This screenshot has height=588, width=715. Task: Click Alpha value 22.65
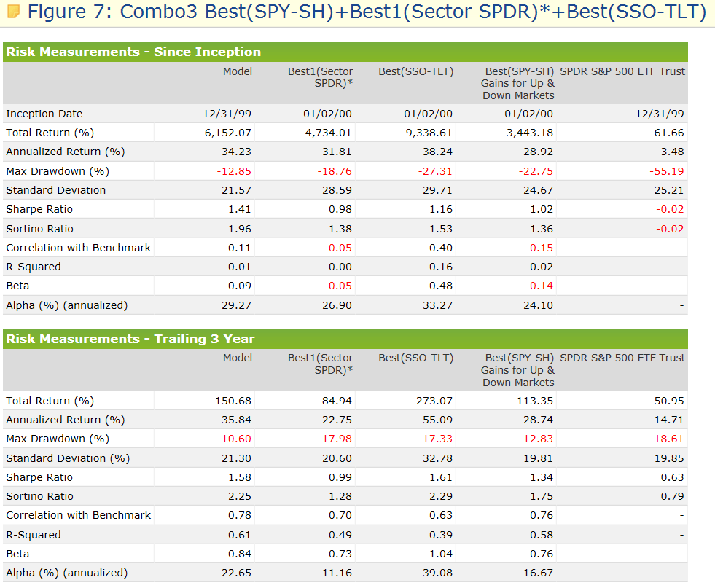(236, 573)
